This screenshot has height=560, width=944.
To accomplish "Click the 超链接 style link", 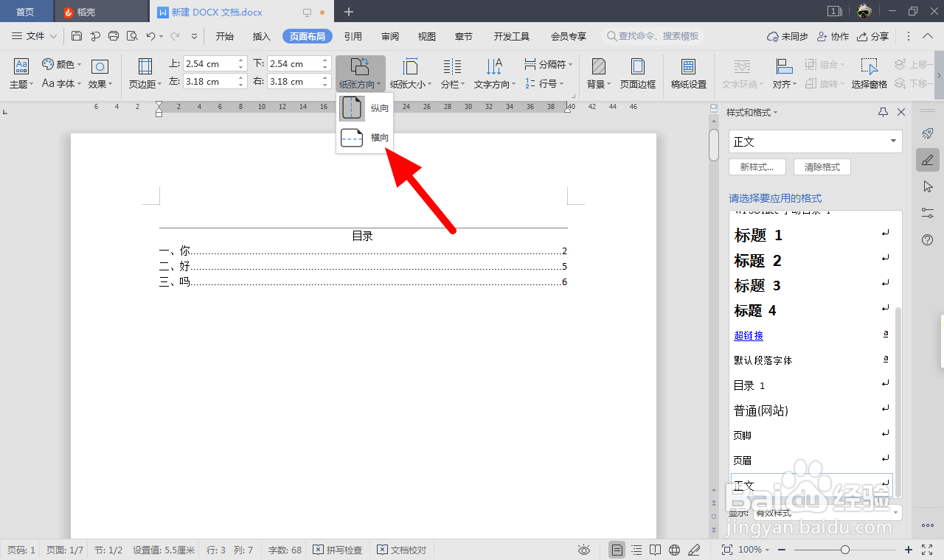I will click(749, 335).
